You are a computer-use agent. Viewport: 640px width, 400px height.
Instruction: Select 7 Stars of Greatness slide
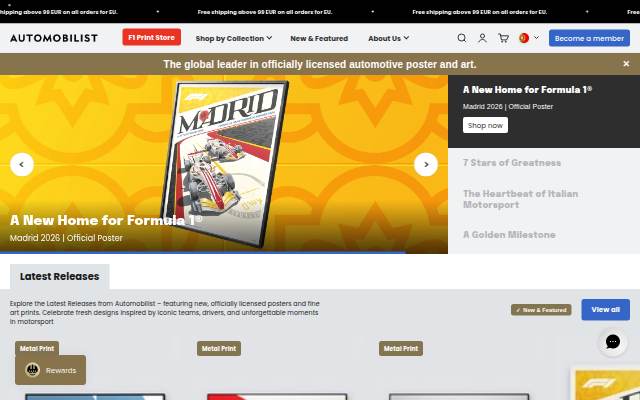(512, 163)
